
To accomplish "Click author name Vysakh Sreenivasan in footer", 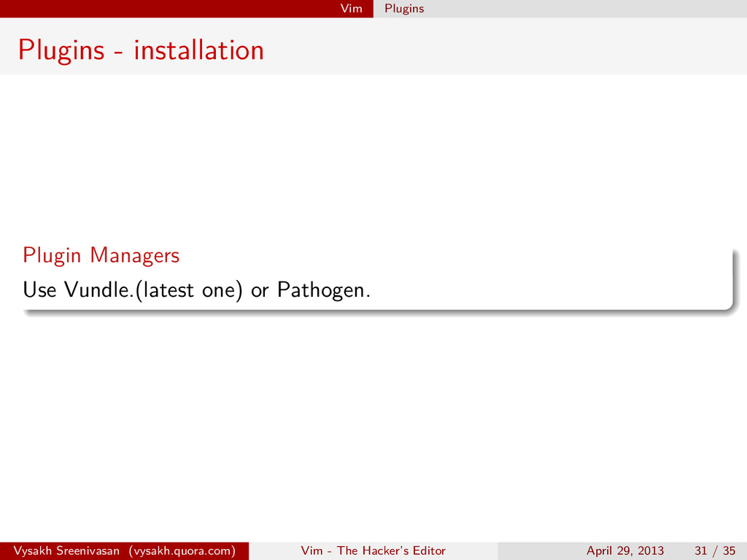I will pos(66,551).
